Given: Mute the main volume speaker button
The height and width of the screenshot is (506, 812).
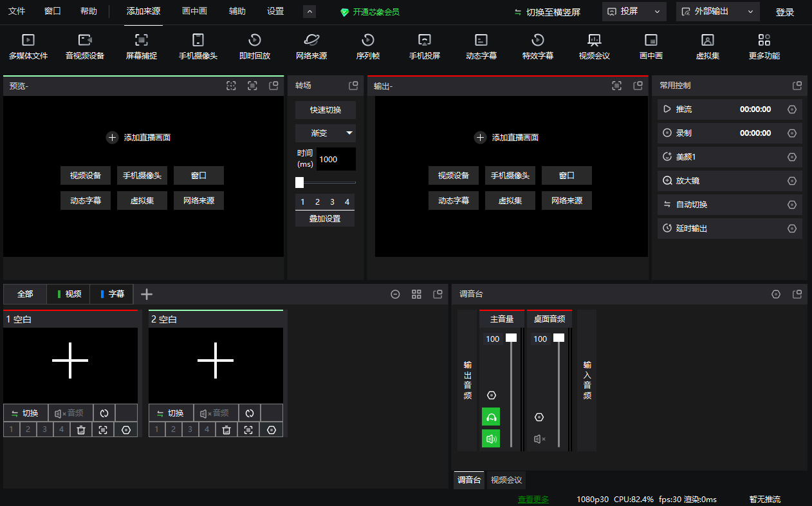Looking at the screenshot, I should [491, 438].
